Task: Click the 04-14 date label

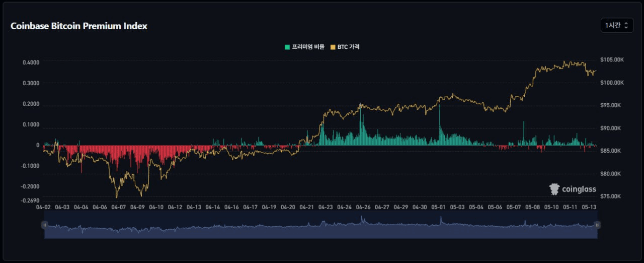Action: 213,207
